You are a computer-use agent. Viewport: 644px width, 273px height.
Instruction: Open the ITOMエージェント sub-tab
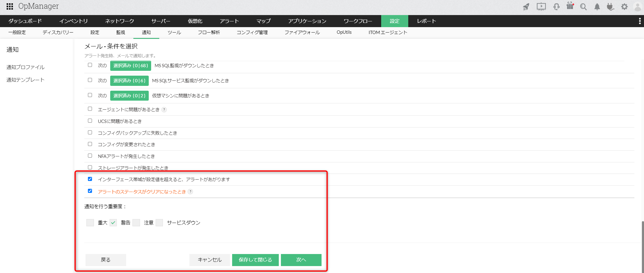388,33
